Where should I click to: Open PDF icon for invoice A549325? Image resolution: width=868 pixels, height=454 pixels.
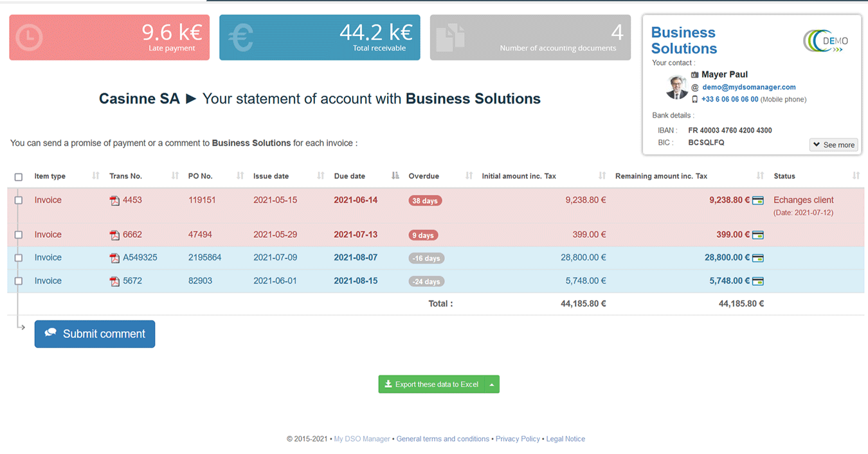(114, 258)
